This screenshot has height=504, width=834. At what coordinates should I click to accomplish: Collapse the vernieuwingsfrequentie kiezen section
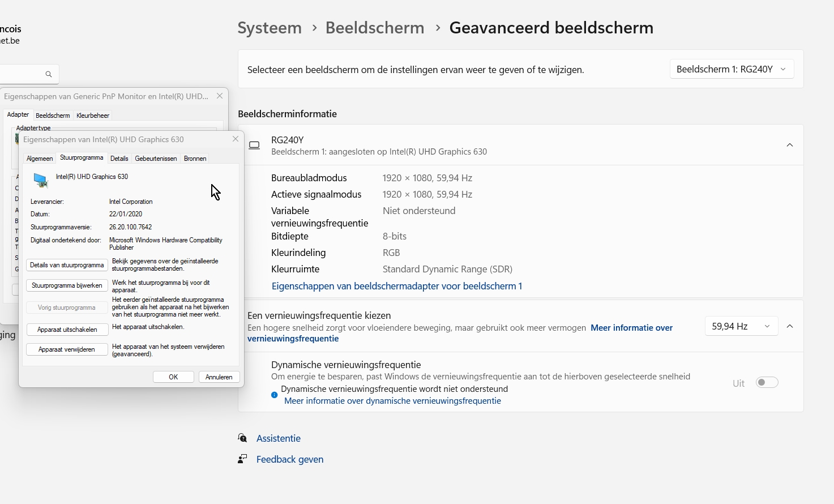(789, 326)
